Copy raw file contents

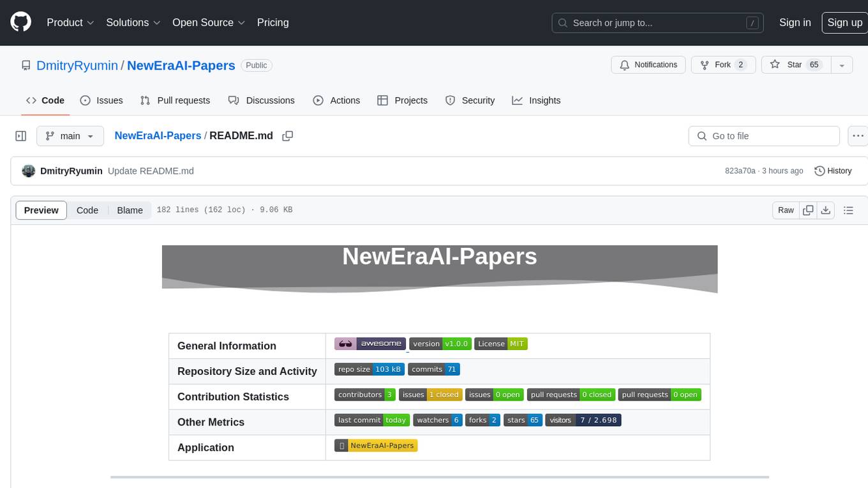(809, 210)
